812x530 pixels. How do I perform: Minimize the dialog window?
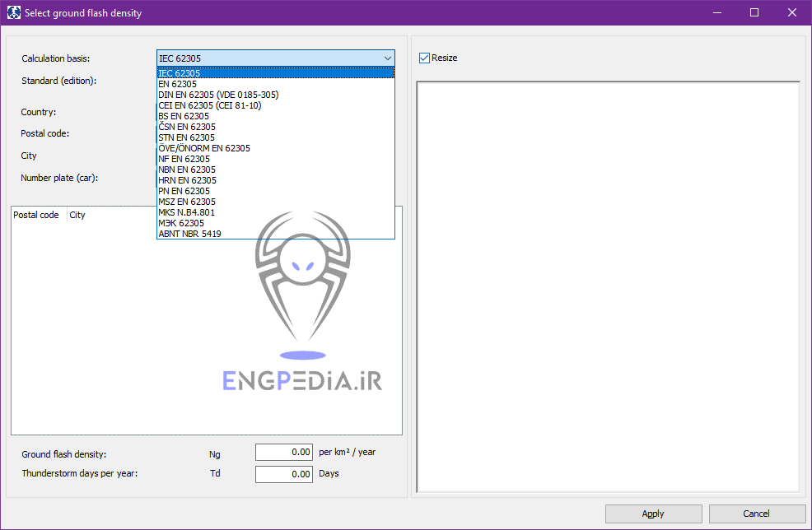(x=717, y=12)
